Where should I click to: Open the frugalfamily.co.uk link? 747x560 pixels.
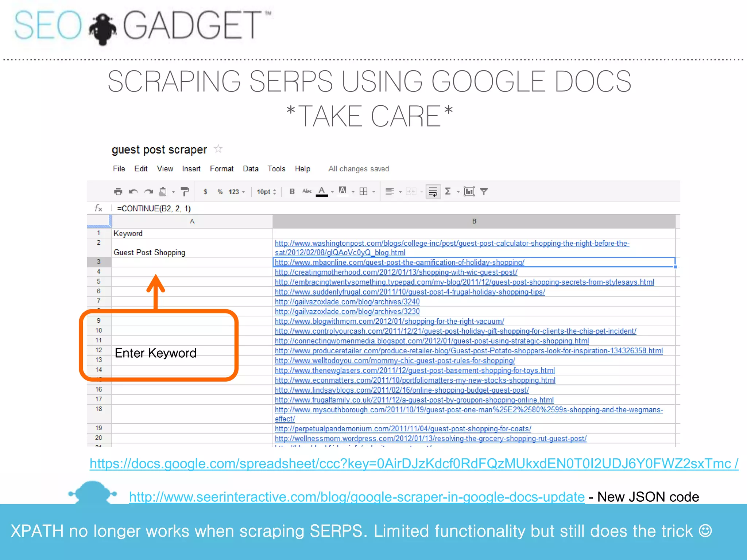point(414,400)
